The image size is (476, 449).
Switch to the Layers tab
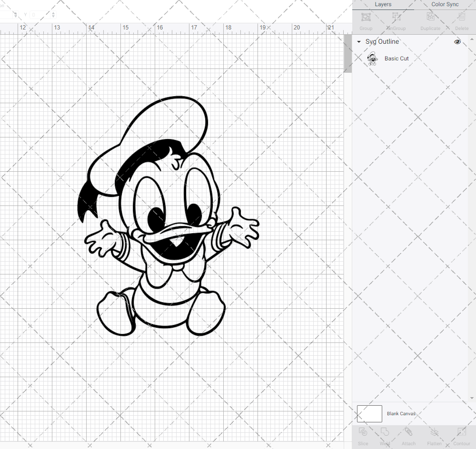click(383, 4)
